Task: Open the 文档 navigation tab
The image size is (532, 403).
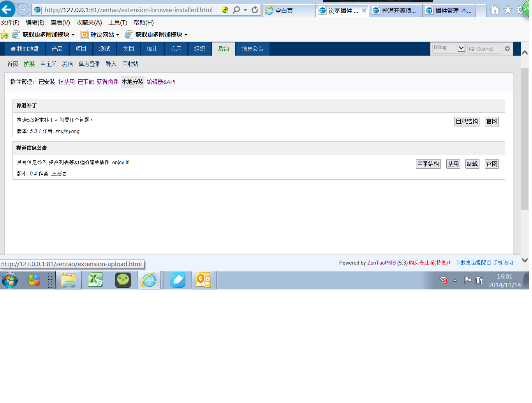Action: (128, 49)
